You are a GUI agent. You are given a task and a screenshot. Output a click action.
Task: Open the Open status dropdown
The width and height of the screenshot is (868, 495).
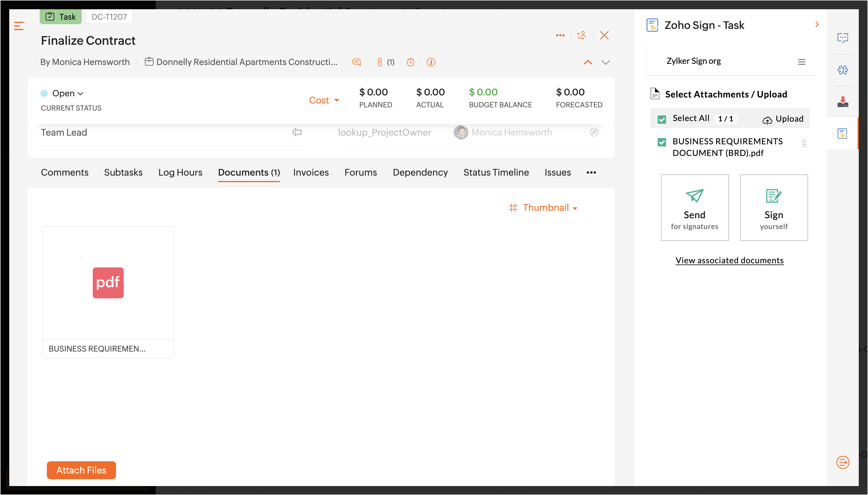pyautogui.click(x=67, y=93)
